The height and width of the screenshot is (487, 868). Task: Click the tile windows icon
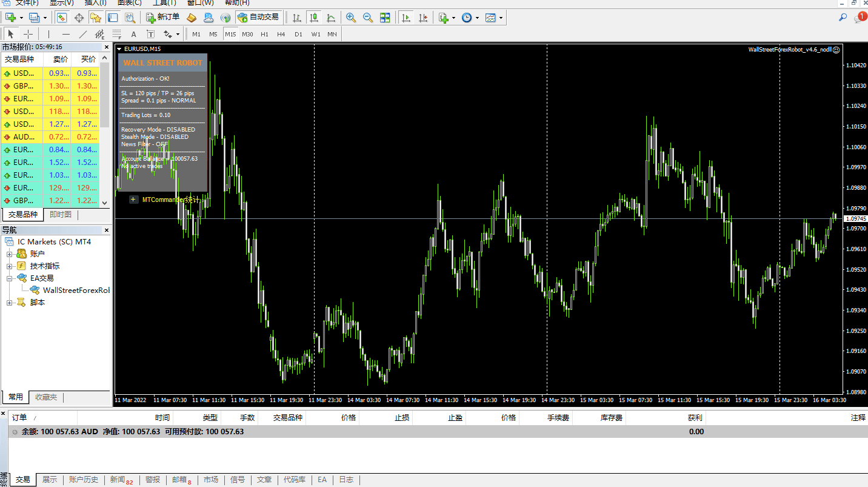(x=385, y=18)
